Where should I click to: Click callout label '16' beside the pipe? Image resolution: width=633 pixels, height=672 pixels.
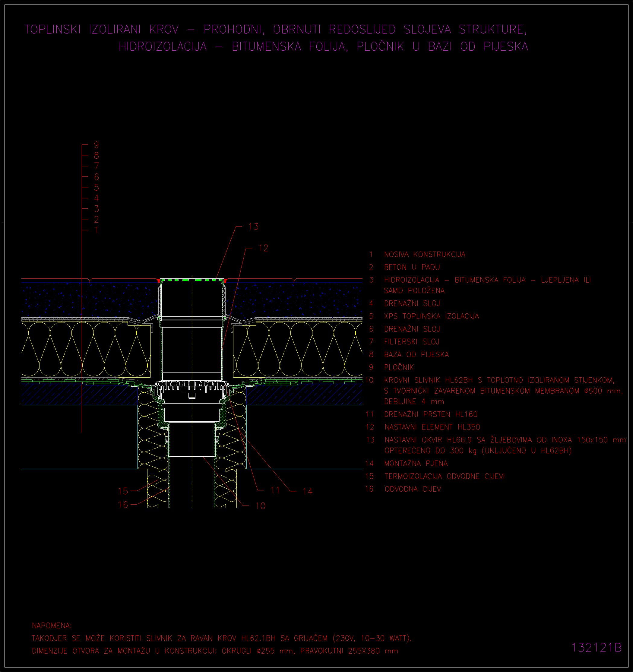[x=123, y=505]
